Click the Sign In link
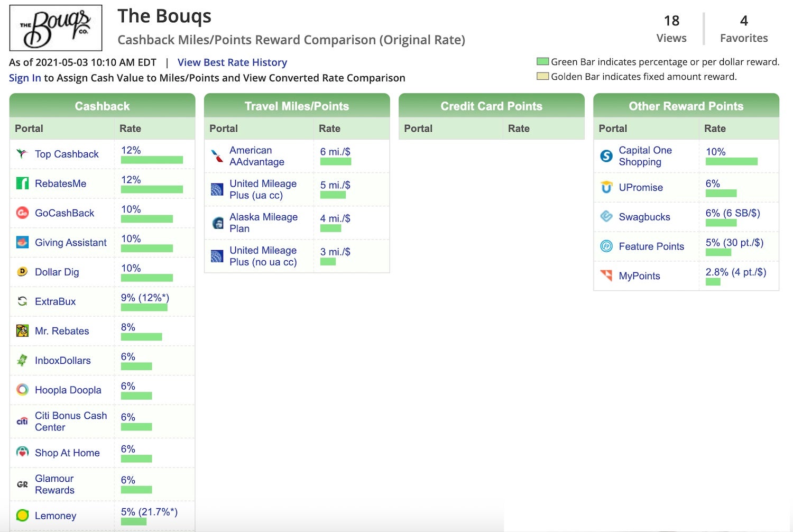793x532 pixels. (x=25, y=78)
